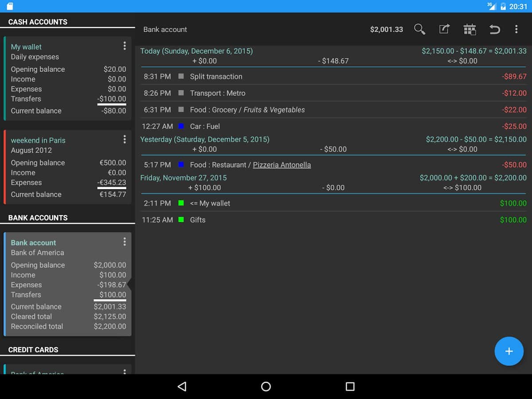Open the top-right overflow menu

(x=516, y=29)
